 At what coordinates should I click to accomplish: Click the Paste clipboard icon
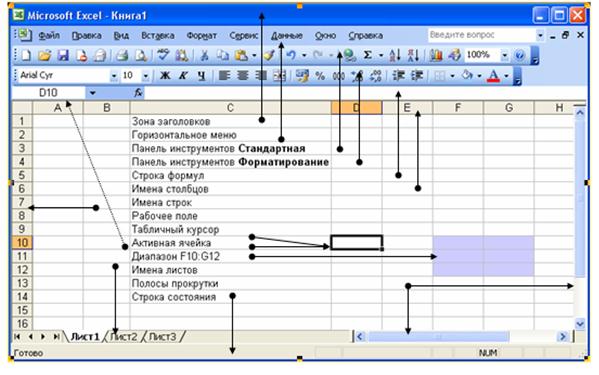coord(241,56)
